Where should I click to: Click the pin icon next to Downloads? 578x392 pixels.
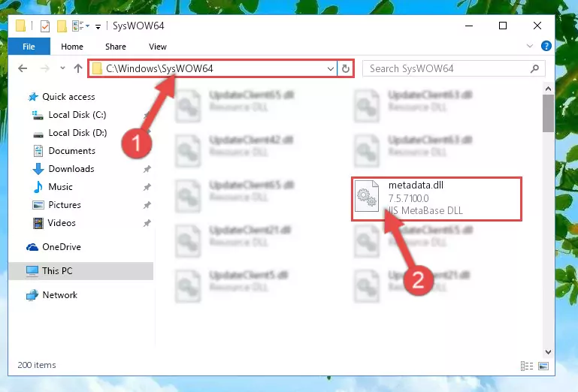click(147, 169)
